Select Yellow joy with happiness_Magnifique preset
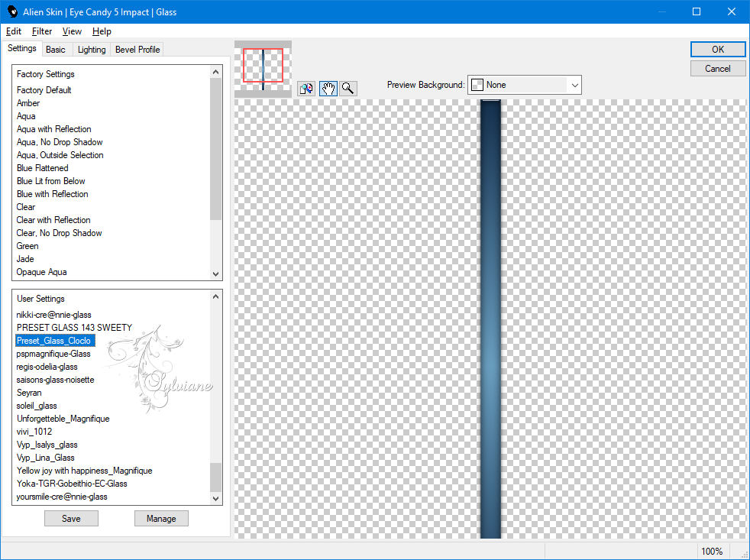The image size is (750, 560). coord(84,471)
